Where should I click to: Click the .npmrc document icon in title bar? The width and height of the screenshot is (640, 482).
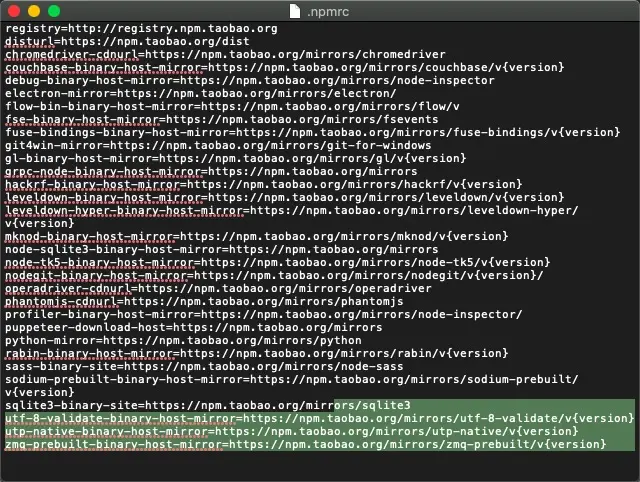295,11
